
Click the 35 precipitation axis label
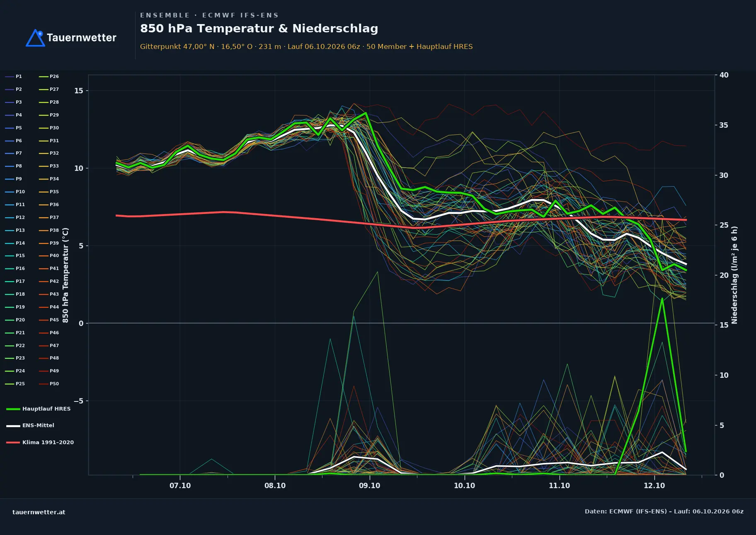pos(724,125)
